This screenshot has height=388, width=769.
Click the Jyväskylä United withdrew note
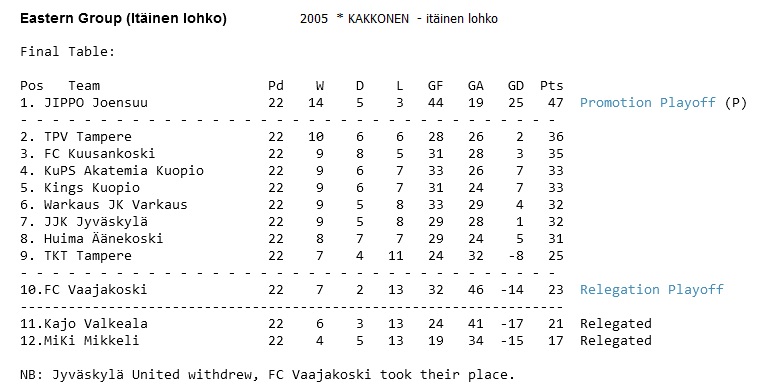click(267, 375)
